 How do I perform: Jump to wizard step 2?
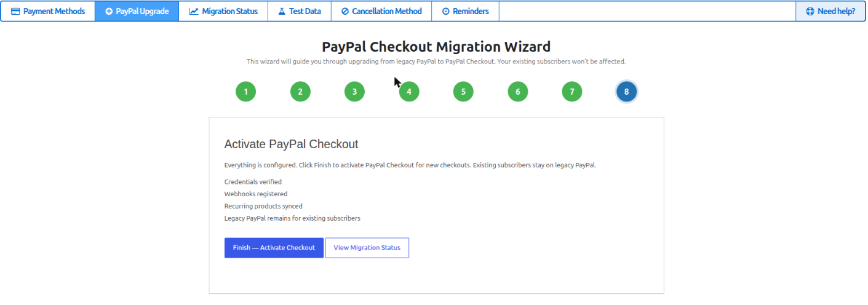[300, 92]
